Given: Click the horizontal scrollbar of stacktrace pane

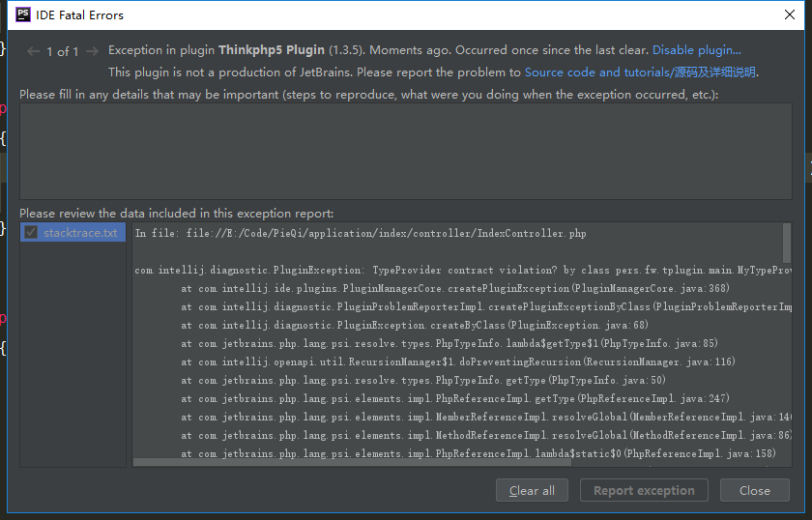Looking at the screenshot, I should click(x=352, y=462).
